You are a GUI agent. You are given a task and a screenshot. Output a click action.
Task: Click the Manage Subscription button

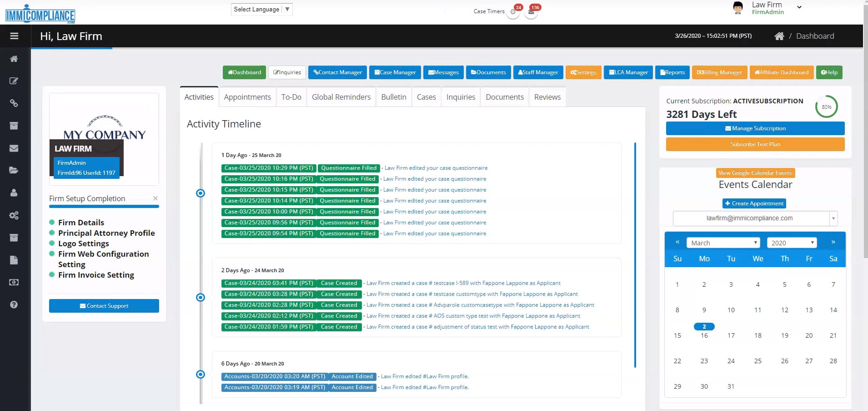pos(755,128)
